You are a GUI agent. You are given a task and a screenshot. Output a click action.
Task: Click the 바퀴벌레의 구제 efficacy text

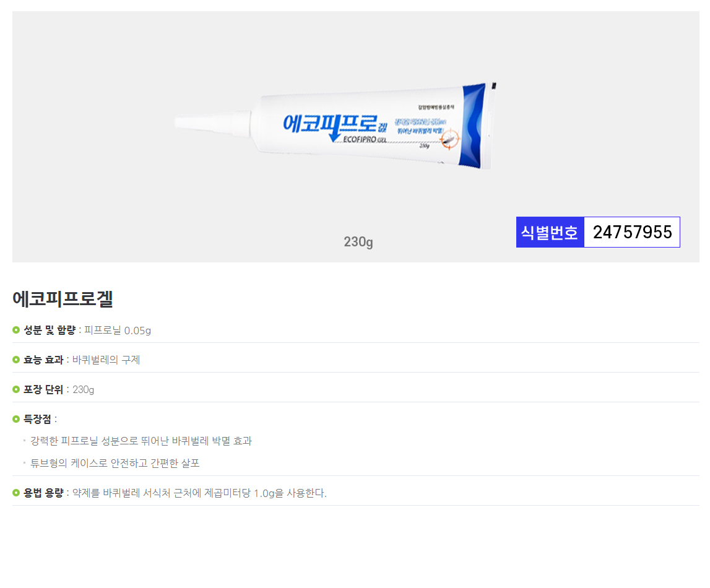point(106,360)
